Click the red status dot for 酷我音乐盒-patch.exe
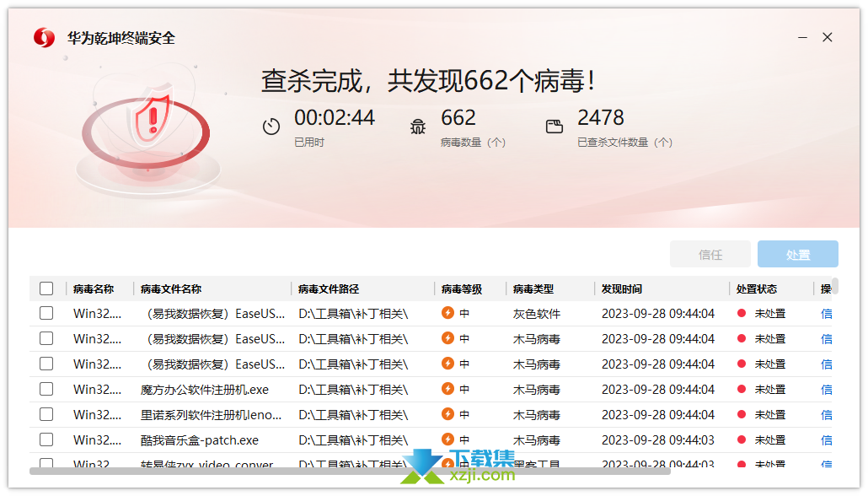868x496 pixels. (742, 440)
